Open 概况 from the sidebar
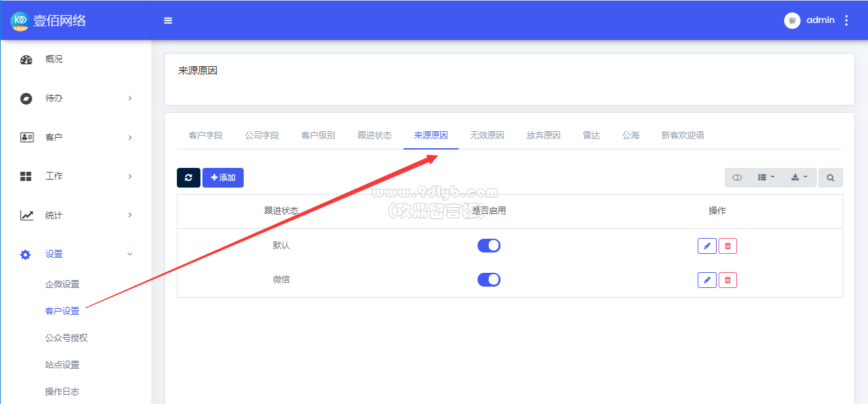 [54, 59]
